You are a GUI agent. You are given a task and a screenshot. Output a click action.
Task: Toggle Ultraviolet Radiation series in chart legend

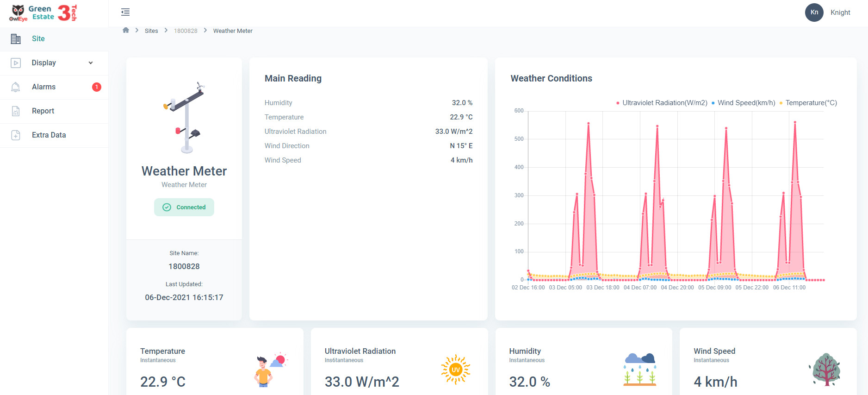[662, 103]
